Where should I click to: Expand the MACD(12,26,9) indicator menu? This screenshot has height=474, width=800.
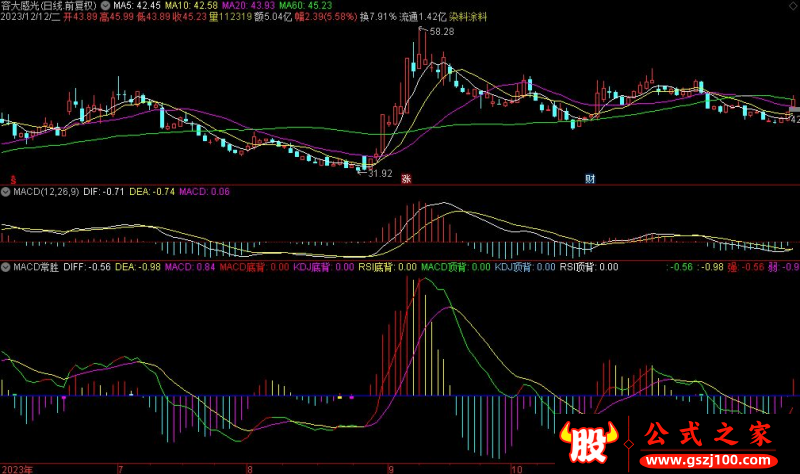[6, 192]
